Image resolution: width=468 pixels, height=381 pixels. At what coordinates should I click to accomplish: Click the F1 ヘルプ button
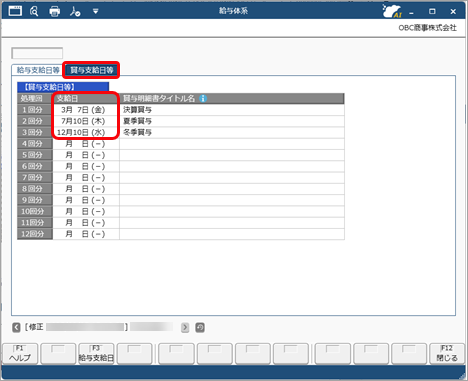point(20,354)
